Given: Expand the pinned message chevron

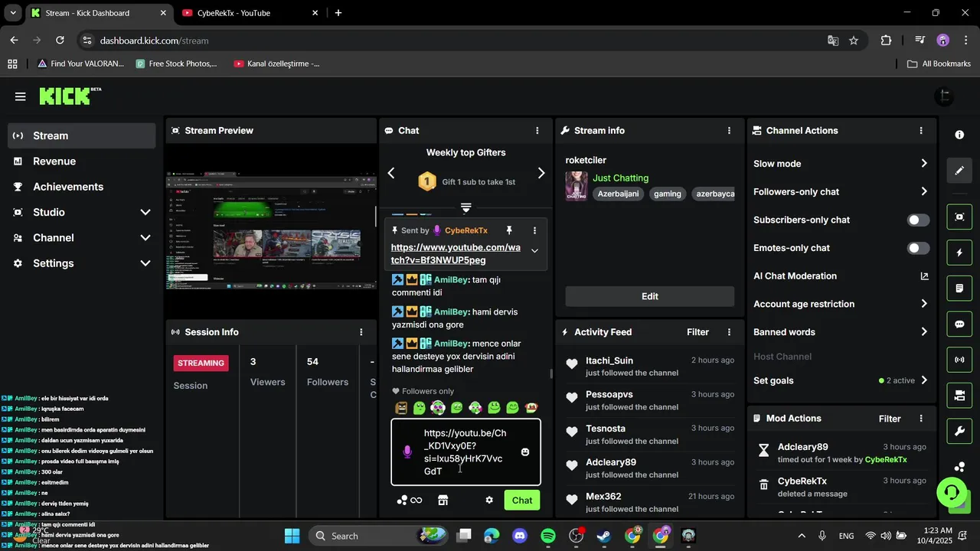Looking at the screenshot, I should click(x=534, y=251).
